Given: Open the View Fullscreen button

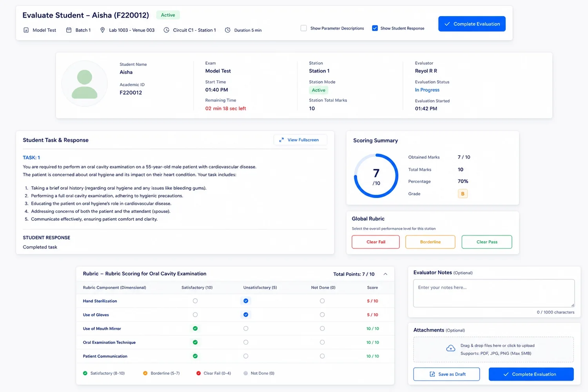Looking at the screenshot, I should coord(300,140).
